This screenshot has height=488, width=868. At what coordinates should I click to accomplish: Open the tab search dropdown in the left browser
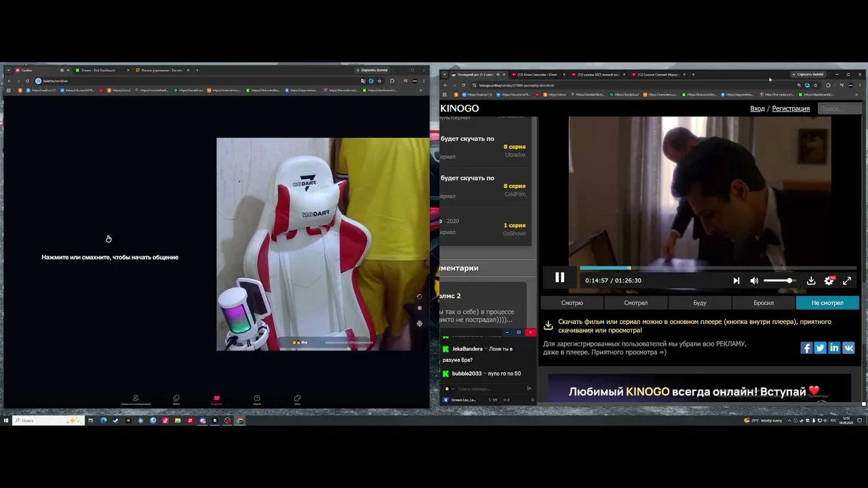[8, 70]
